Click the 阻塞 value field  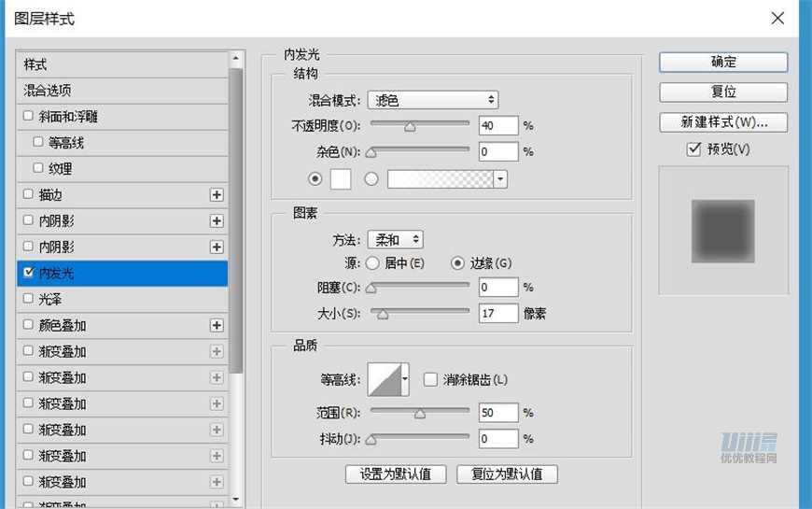point(498,287)
